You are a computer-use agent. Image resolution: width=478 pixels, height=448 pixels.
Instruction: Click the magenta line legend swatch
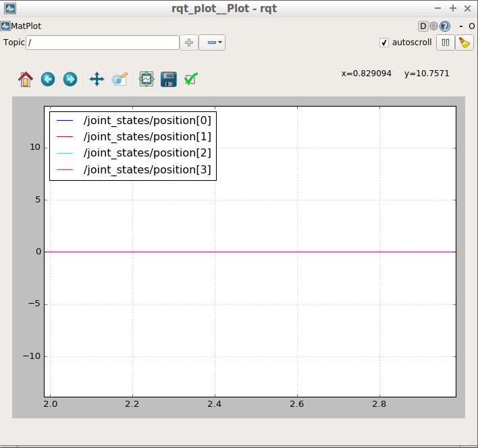point(65,169)
